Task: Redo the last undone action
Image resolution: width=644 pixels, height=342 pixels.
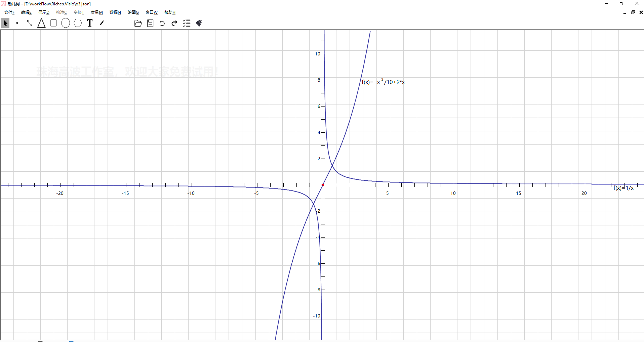Action: click(174, 23)
